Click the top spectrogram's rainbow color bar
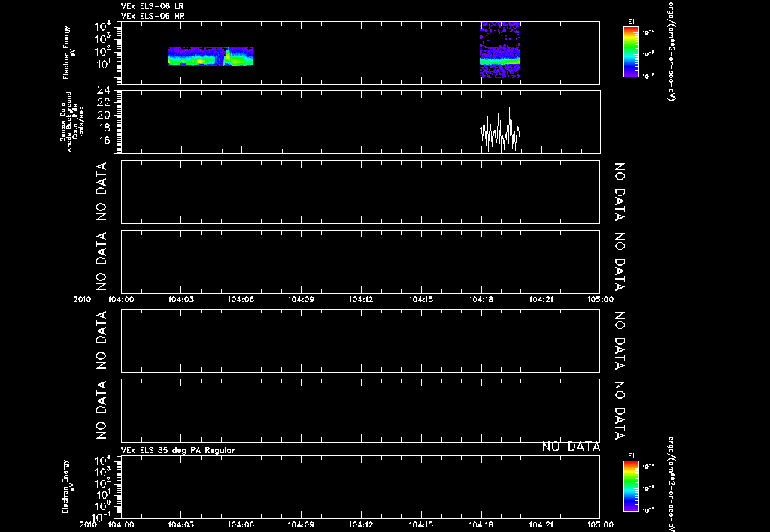The height and width of the screenshot is (532, 770). coord(631,52)
